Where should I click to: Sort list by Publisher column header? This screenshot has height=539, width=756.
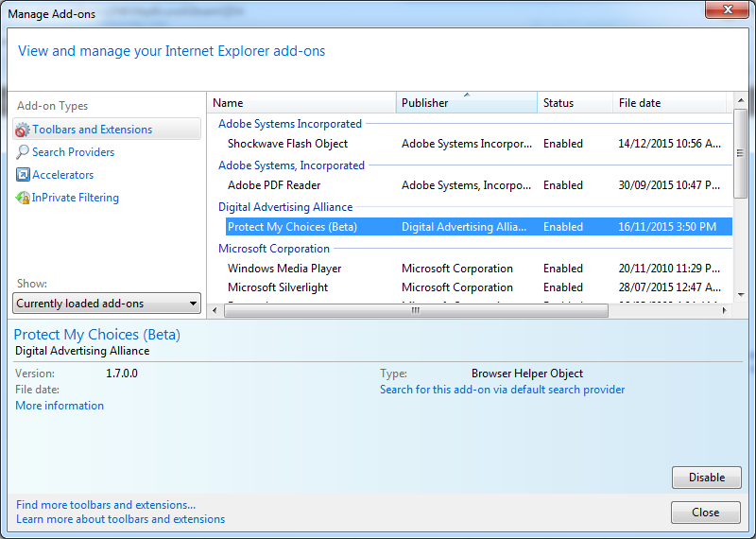pyautogui.click(x=466, y=103)
